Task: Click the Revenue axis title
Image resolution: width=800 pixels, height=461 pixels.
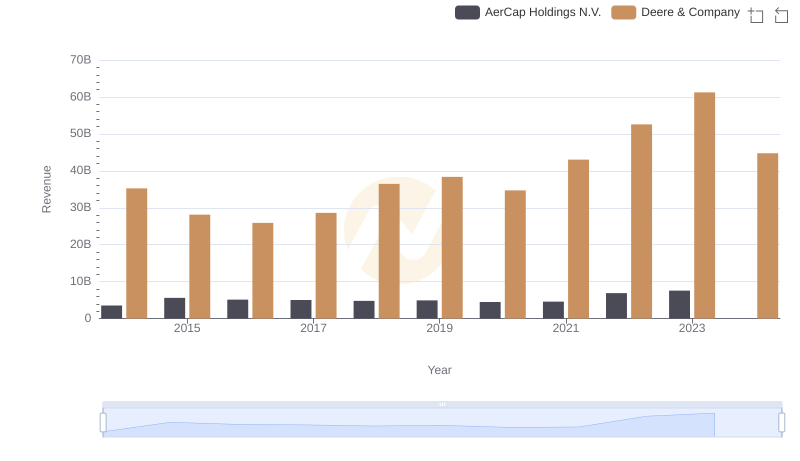Action: [x=46, y=189]
